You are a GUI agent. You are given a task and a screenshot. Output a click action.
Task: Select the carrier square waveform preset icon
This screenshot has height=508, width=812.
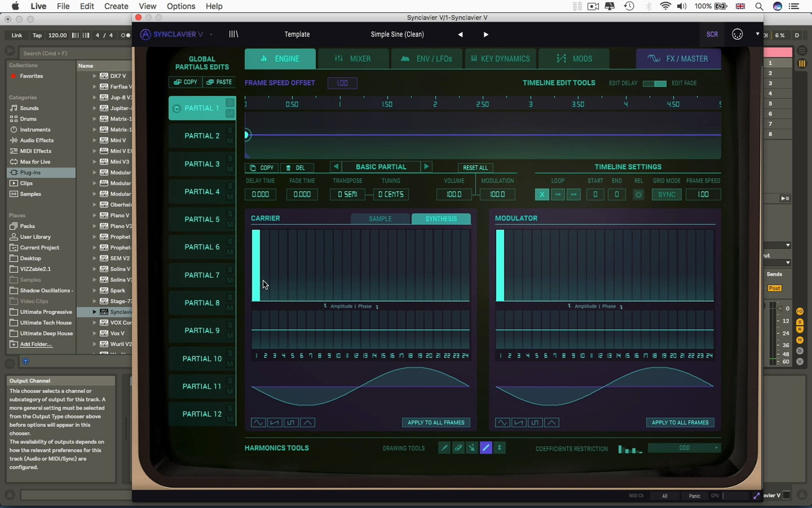pyautogui.click(x=291, y=422)
